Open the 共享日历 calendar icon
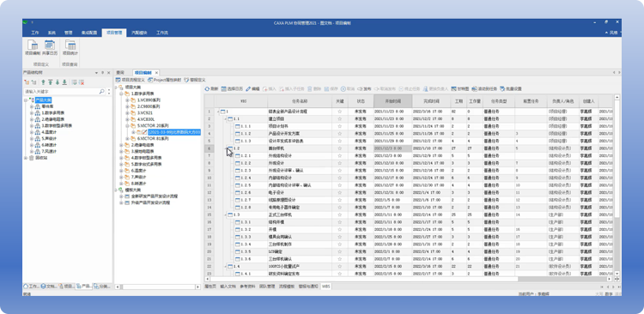 (x=50, y=47)
